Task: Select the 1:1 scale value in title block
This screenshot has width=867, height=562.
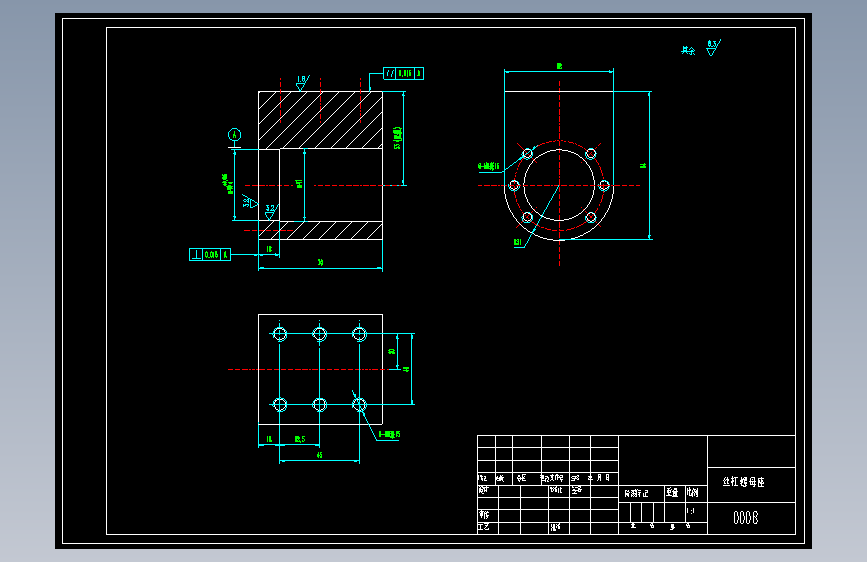Action: pos(691,511)
